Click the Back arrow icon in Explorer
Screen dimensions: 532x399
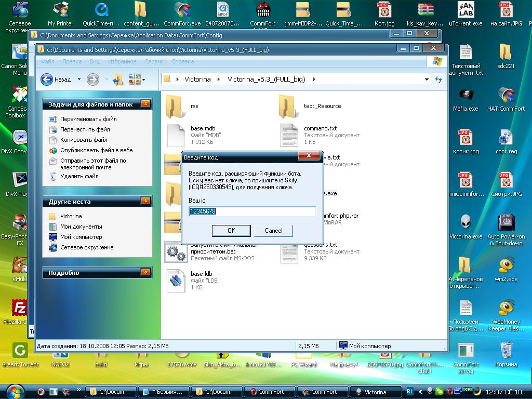coord(47,79)
